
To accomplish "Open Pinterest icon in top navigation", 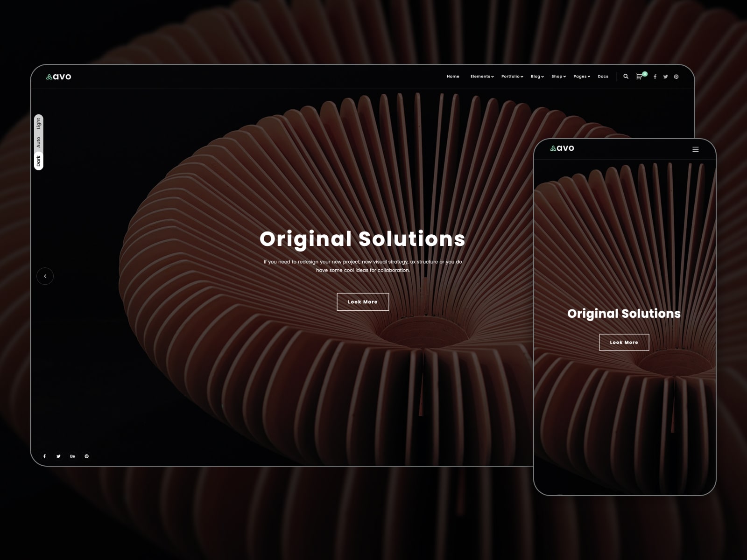I will tap(676, 77).
